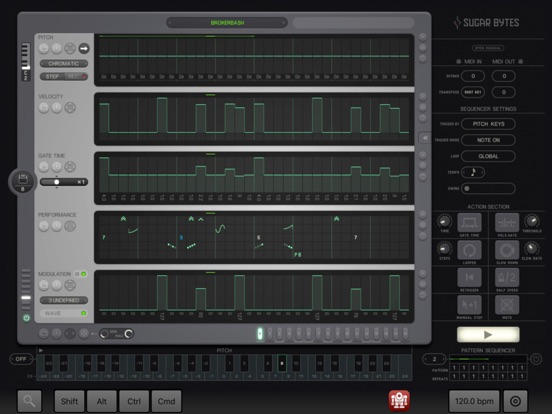
Task: Click the Ctrl modifier key
Action: (134, 401)
